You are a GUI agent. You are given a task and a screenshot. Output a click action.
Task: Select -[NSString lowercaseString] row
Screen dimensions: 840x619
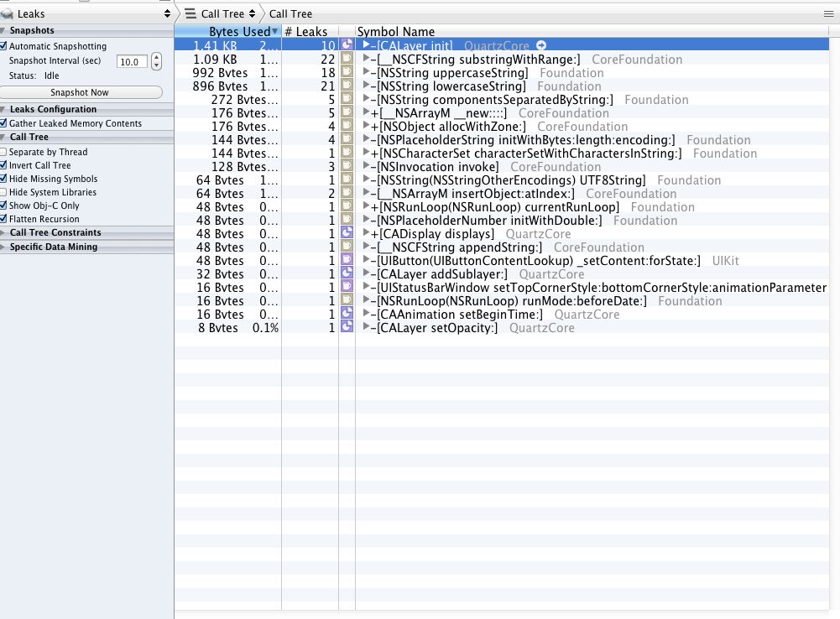click(x=502, y=86)
